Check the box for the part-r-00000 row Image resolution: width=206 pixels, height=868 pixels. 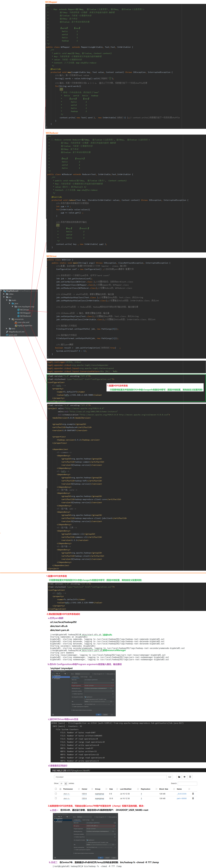[x=56, y=798]
